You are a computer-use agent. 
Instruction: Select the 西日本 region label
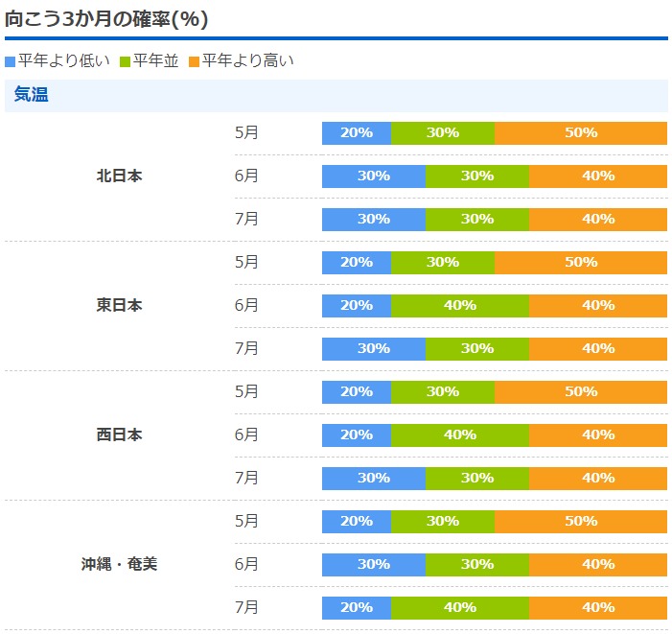(x=119, y=434)
